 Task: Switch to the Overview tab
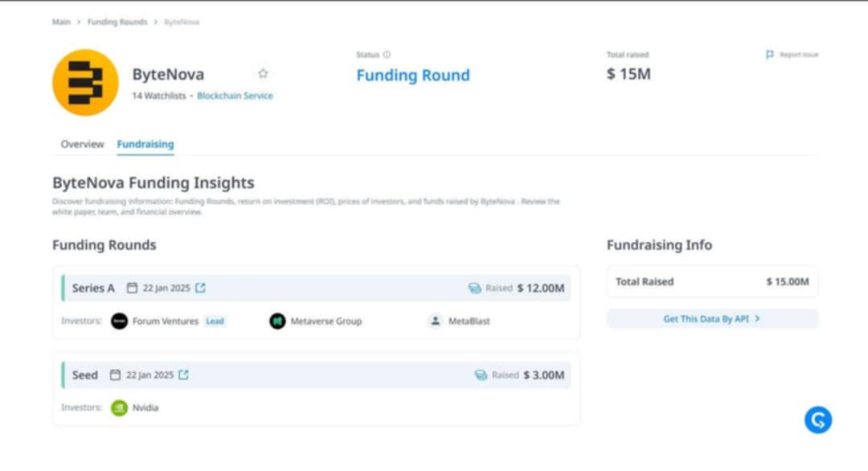tap(82, 144)
